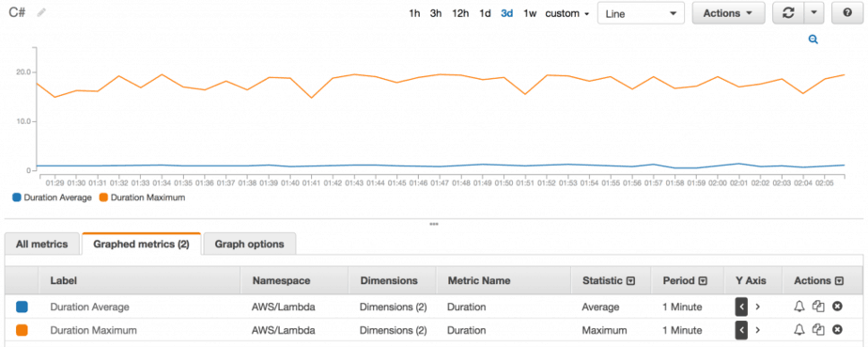Move Duration Maximum to right Y axis
Screen dimensions: 868x347
pyautogui.click(x=758, y=330)
